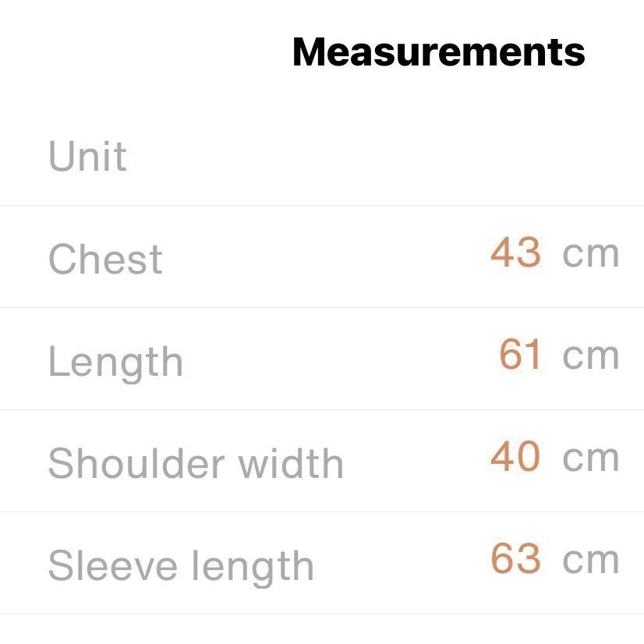Image resolution: width=644 pixels, height=644 pixels.
Task: Click the cm unit beside Chest
Action: coord(591,254)
